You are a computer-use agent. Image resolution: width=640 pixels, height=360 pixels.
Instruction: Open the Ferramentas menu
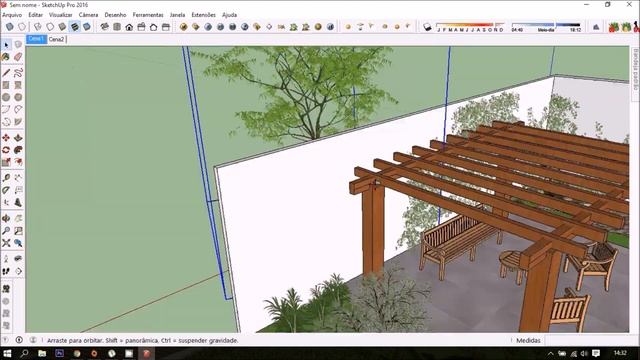tap(148, 15)
